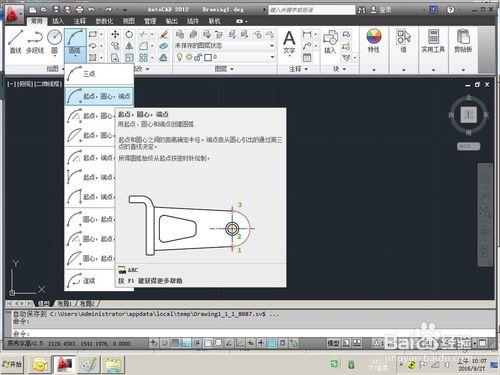Toggle Ortho mode in status bar
Image resolution: width=500 pixels, height=375 pixels.
click(186, 343)
